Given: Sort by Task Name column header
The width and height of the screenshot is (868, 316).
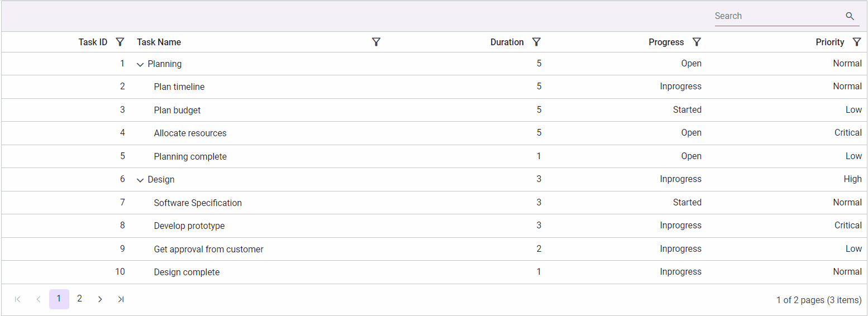Looking at the screenshot, I should point(159,42).
